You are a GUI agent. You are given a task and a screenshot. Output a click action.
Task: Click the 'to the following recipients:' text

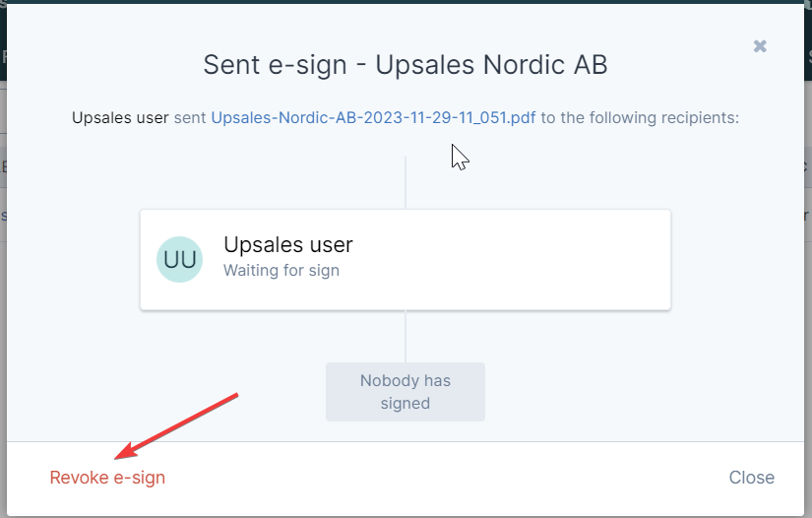[x=640, y=118]
